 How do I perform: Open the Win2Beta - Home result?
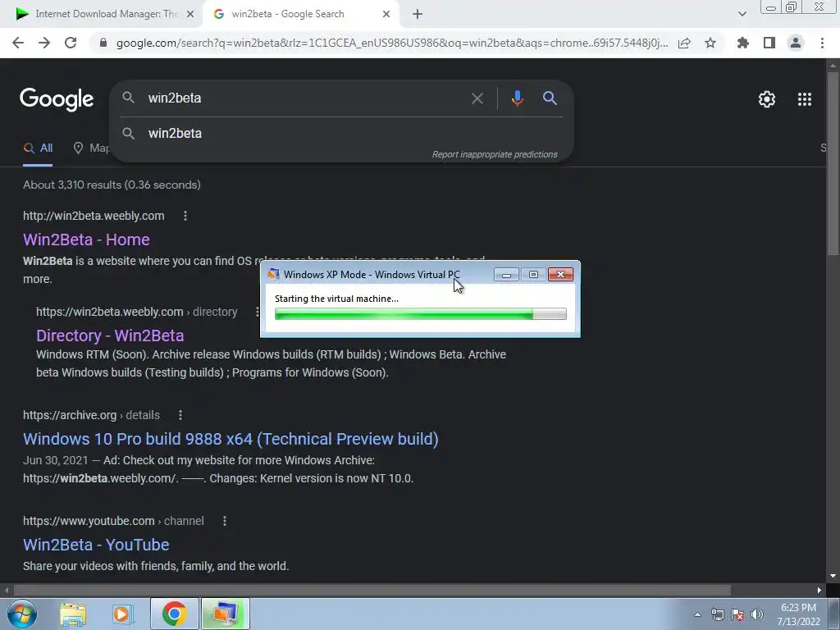pyautogui.click(x=86, y=240)
